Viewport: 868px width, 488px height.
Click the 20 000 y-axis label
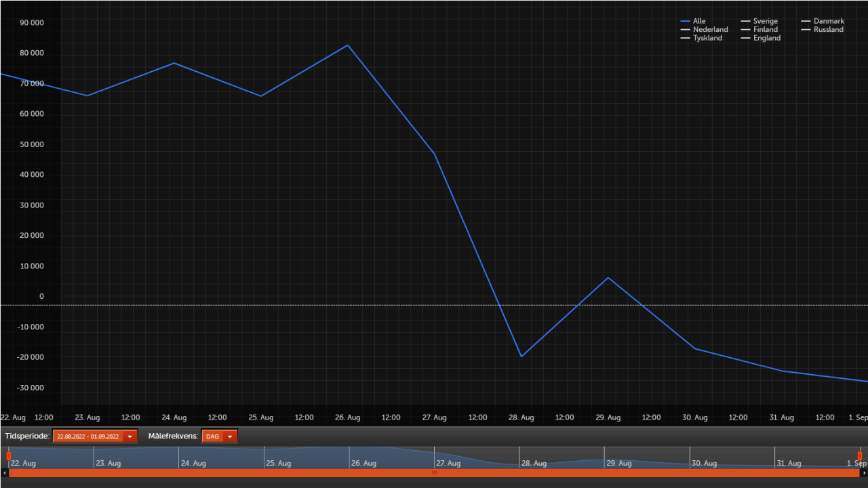(x=33, y=236)
